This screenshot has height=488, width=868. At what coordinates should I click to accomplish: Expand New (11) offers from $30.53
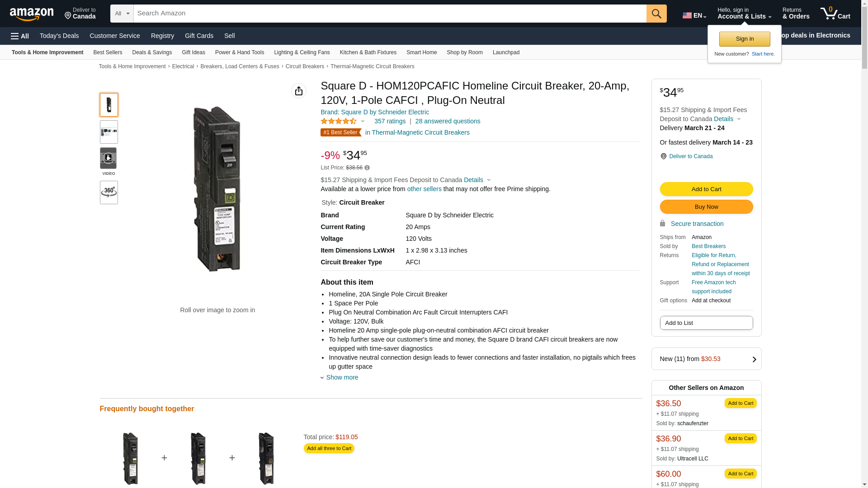[x=706, y=359]
